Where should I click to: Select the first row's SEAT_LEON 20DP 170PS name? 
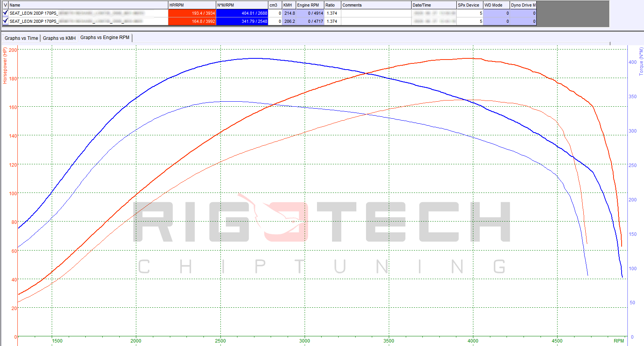(x=33, y=13)
